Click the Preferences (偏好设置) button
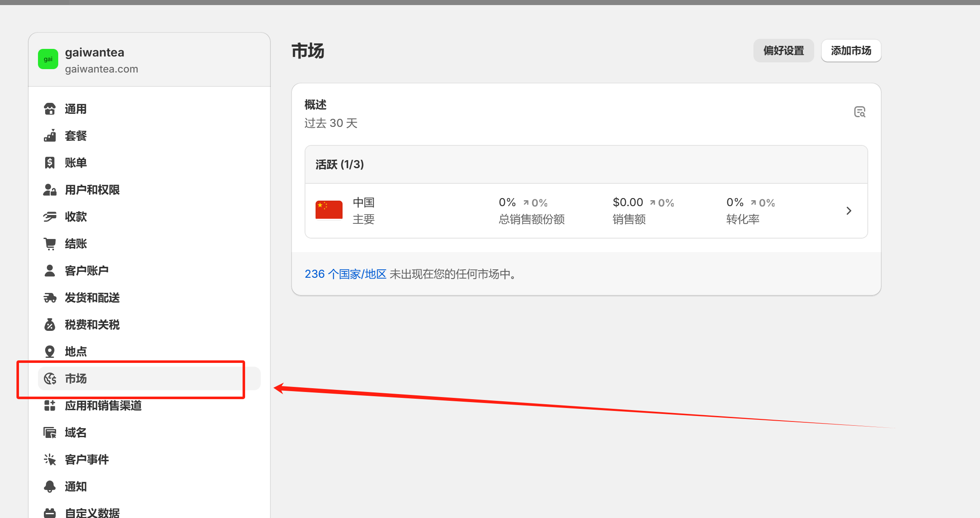Image resolution: width=980 pixels, height=518 pixels. tap(783, 51)
